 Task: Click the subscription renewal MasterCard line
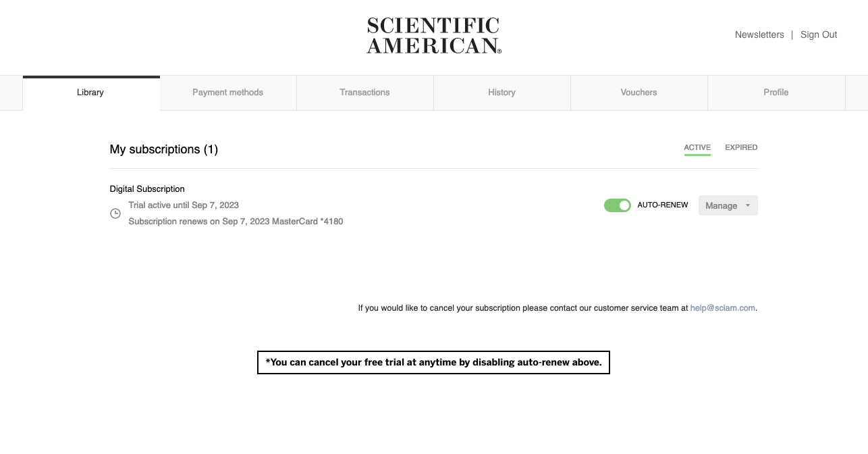point(236,222)
